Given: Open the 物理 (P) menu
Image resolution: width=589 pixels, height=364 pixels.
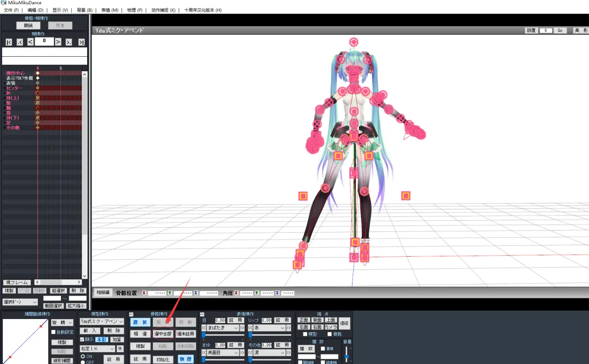Looking at the screenshot, I should point(135,10).
